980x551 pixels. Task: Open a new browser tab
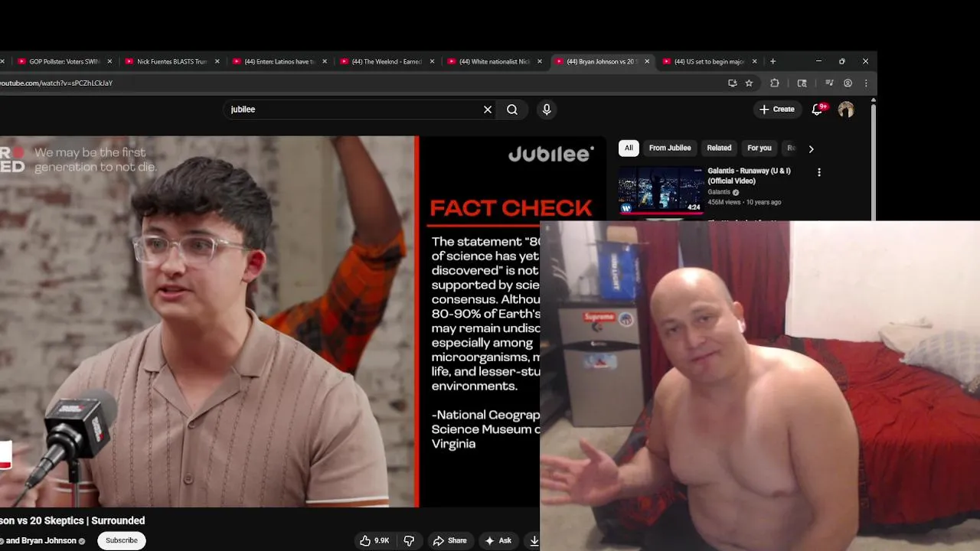pos(773,61)
